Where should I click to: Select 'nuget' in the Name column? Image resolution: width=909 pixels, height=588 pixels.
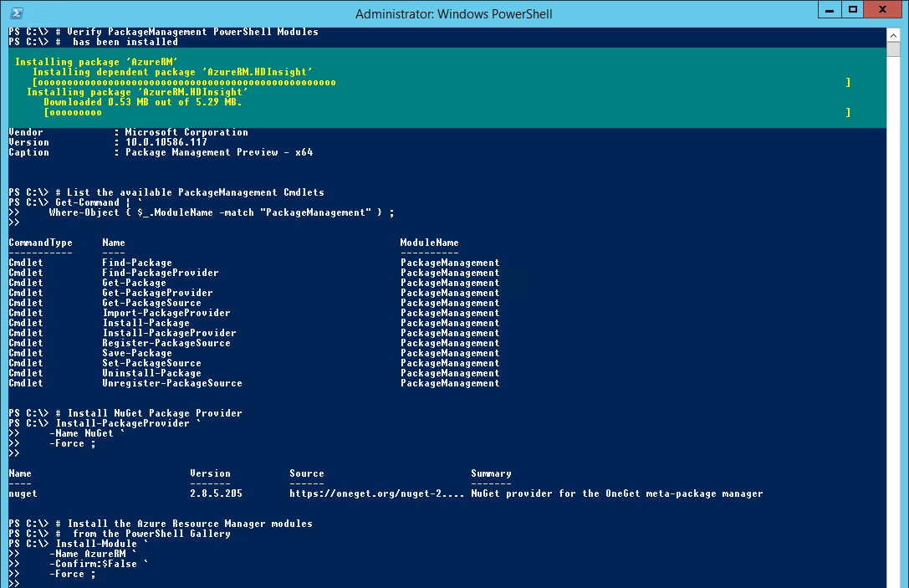point(23,494)
